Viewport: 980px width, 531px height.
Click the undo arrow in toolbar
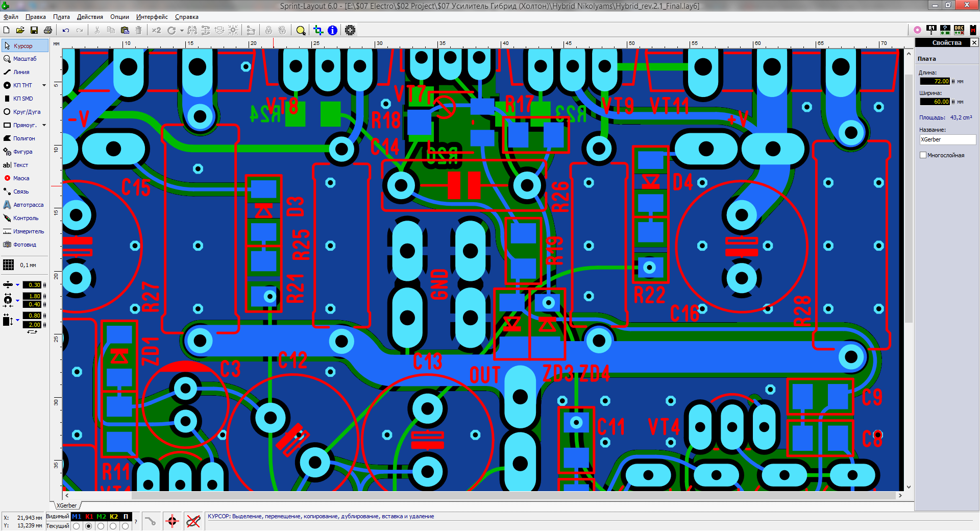coord(66,31)
